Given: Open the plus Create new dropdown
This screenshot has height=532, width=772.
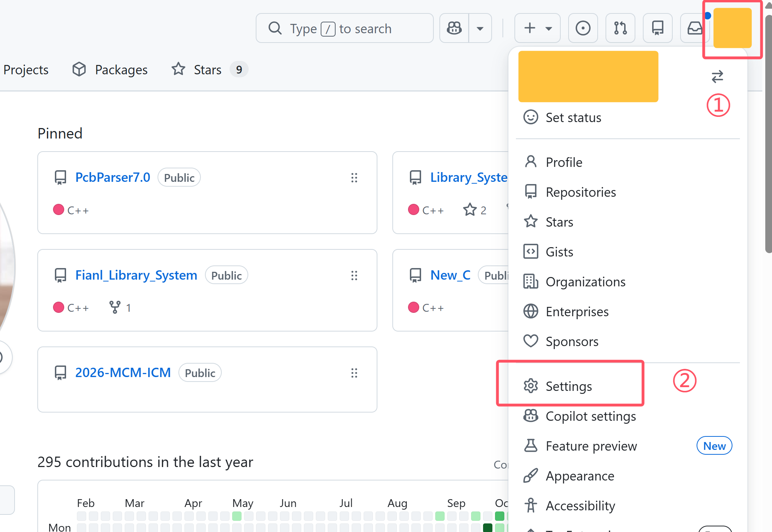Looking at the screenshot, I should click(537, 28).
